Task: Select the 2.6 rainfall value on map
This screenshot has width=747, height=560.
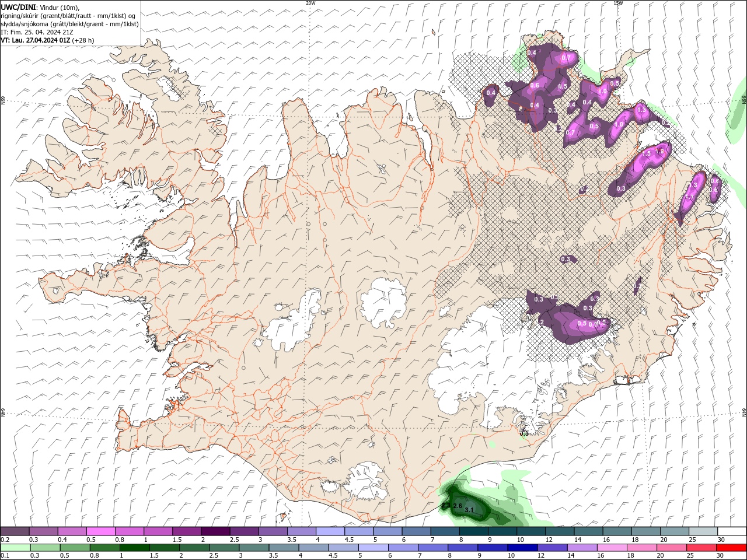Action: click(x=458, y=506)
